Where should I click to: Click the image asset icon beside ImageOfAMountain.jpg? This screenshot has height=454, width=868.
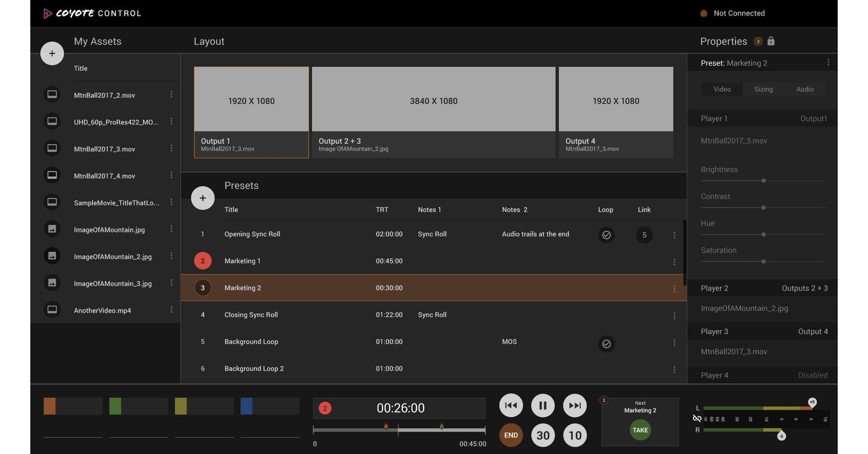52,229
